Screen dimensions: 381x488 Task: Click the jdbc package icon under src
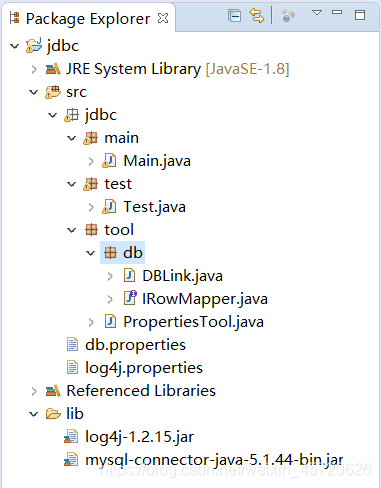[x=71, y=115]
